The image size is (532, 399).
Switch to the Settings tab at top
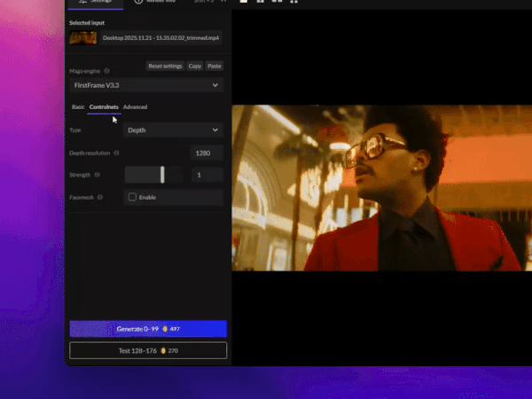[96, 2]
